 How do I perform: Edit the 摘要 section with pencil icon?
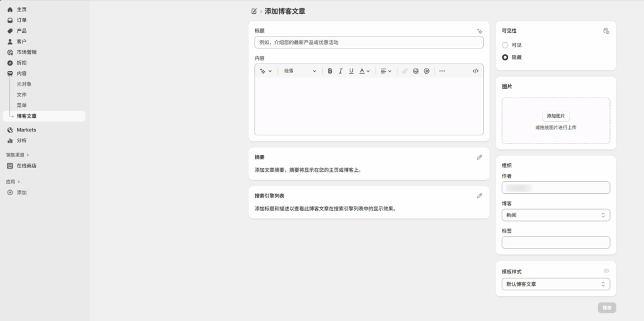pyautogui.click(x=479, y=157)
